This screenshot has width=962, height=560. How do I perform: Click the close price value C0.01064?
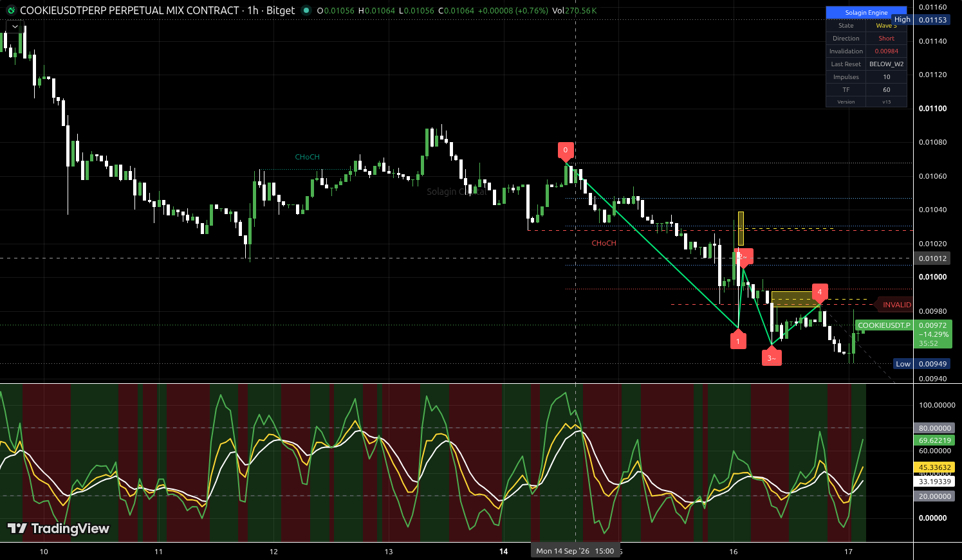click(456, 11)
